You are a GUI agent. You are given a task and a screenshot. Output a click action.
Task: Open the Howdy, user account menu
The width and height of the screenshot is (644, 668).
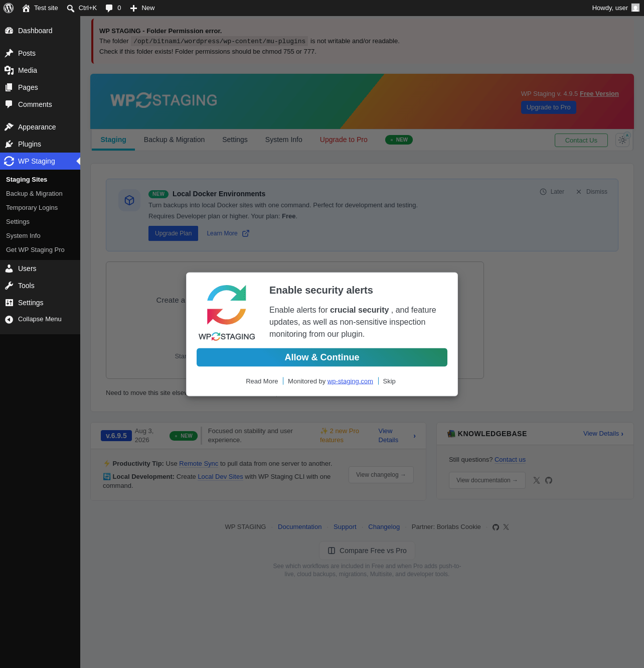pos(615,8)
